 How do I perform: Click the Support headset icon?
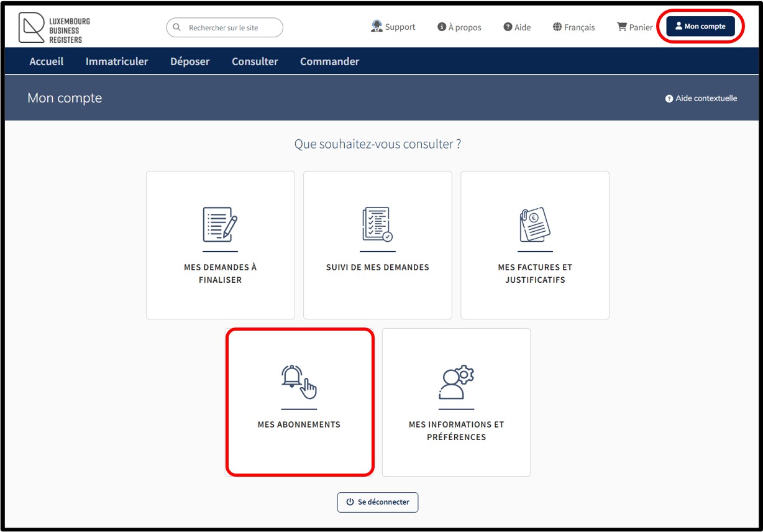pos(377,26)
